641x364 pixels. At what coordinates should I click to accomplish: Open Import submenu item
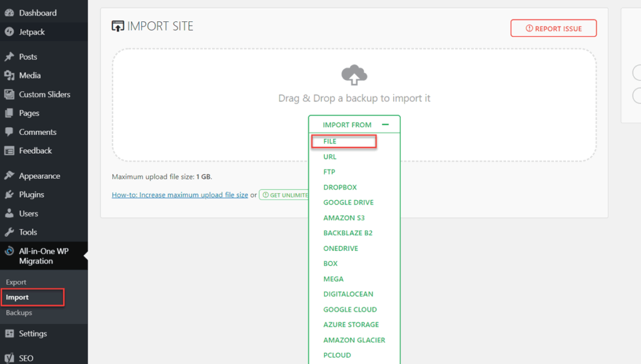(x=17, y=297)
